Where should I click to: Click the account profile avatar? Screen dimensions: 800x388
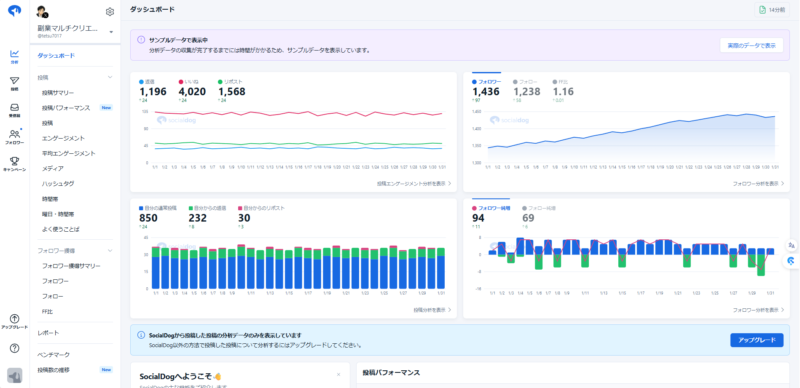point(42,12)
